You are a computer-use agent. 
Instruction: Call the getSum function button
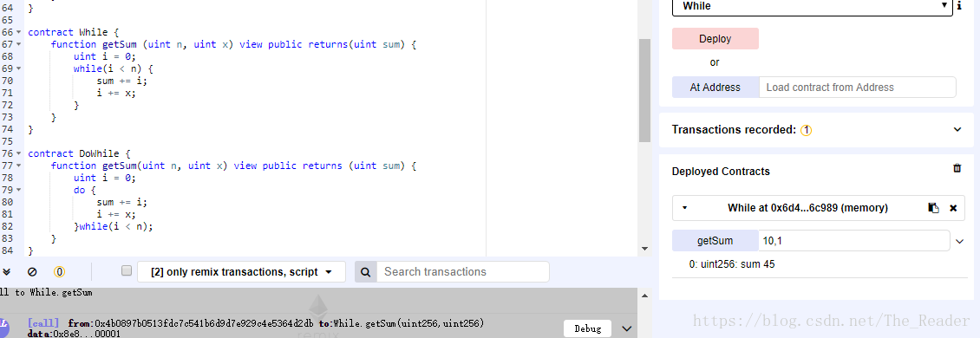coord(715,241)
